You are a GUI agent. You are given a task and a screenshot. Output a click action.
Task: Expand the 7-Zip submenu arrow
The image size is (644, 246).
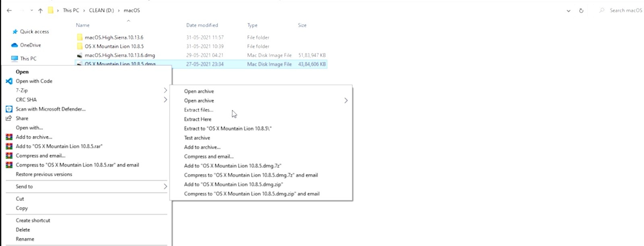(165, 90)
